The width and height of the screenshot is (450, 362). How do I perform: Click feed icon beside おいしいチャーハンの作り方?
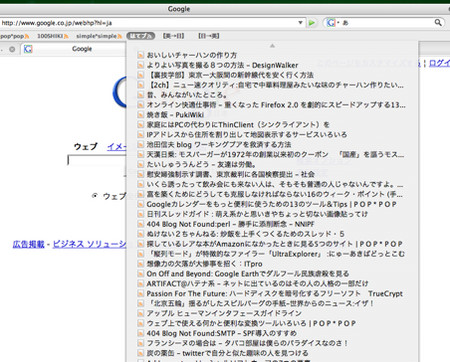[x=141, y=55]
